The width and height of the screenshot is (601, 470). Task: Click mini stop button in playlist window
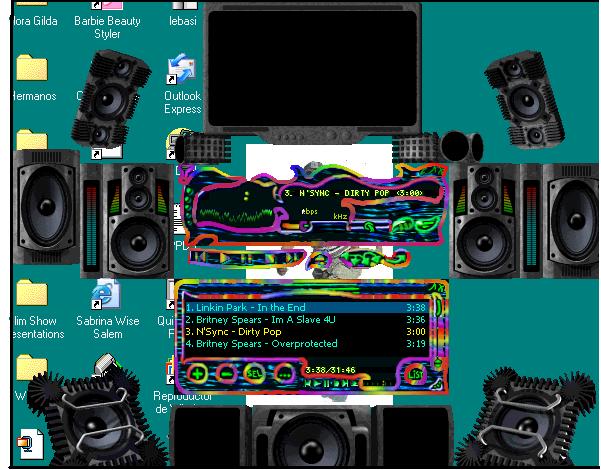click(336, 383)
